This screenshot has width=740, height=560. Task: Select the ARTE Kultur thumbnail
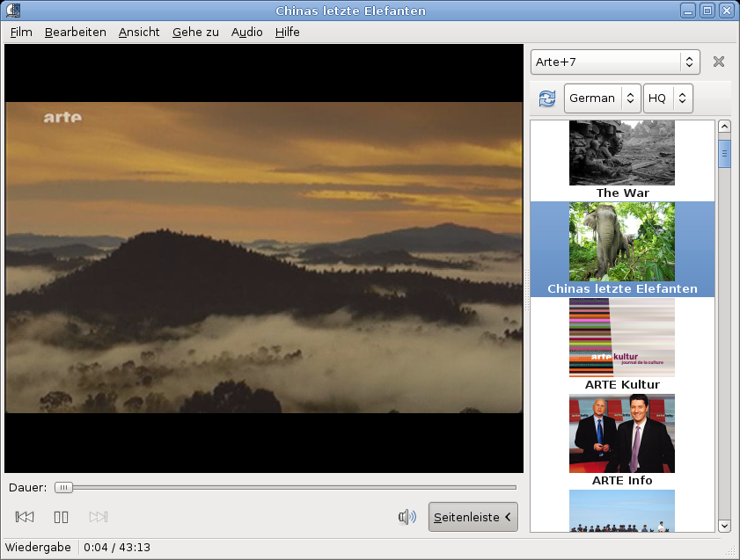(x=622, y=338)
